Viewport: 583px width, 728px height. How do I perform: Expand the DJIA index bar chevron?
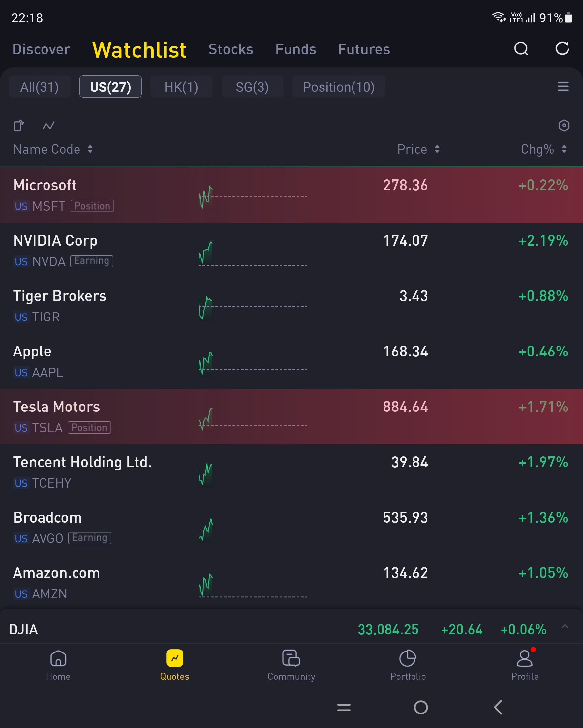tap(565, 627)
